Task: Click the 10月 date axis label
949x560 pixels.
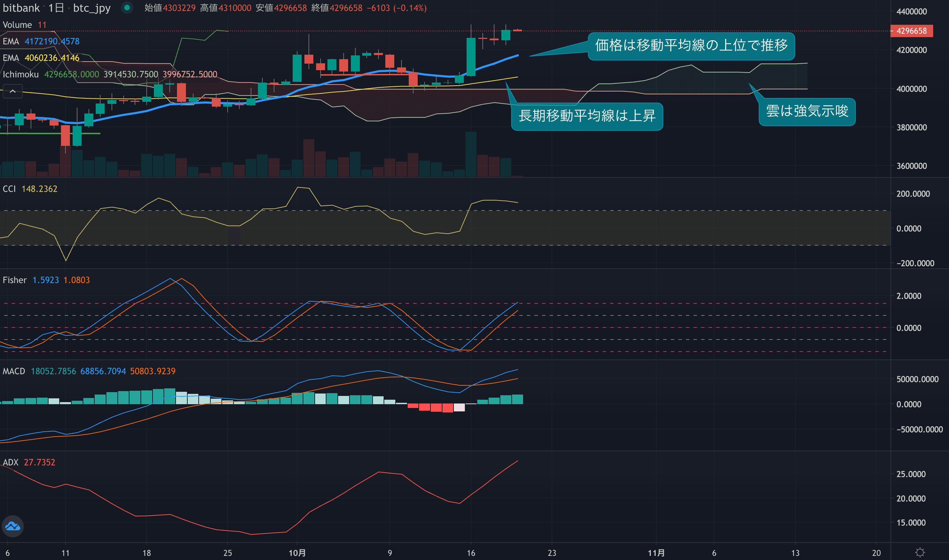Action: pyautogui.click(x=297, y=553)
